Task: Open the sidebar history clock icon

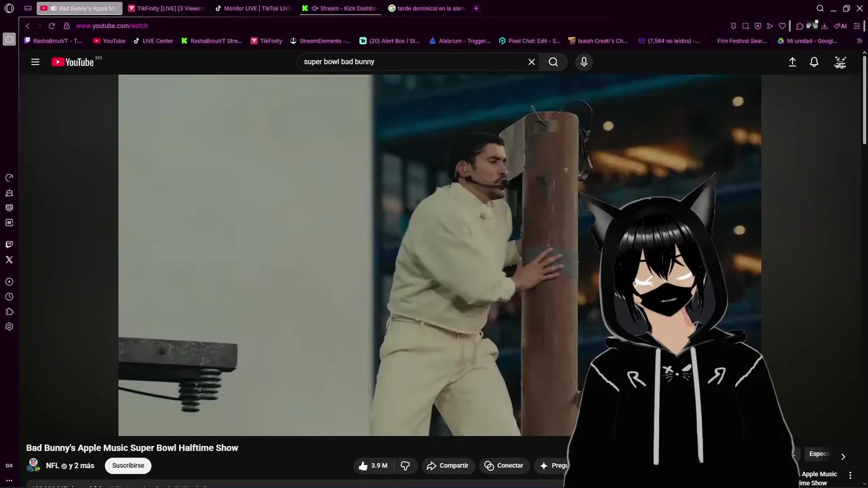Action: pyautogui.click(x=9, y=297)
